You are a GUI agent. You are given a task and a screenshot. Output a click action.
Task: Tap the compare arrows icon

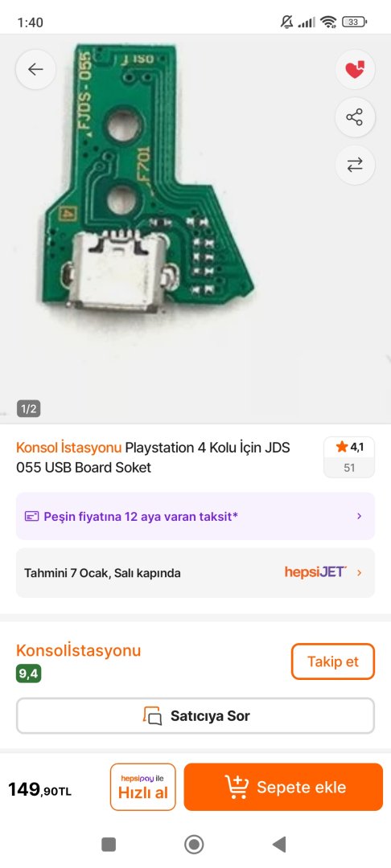[355, 165]
